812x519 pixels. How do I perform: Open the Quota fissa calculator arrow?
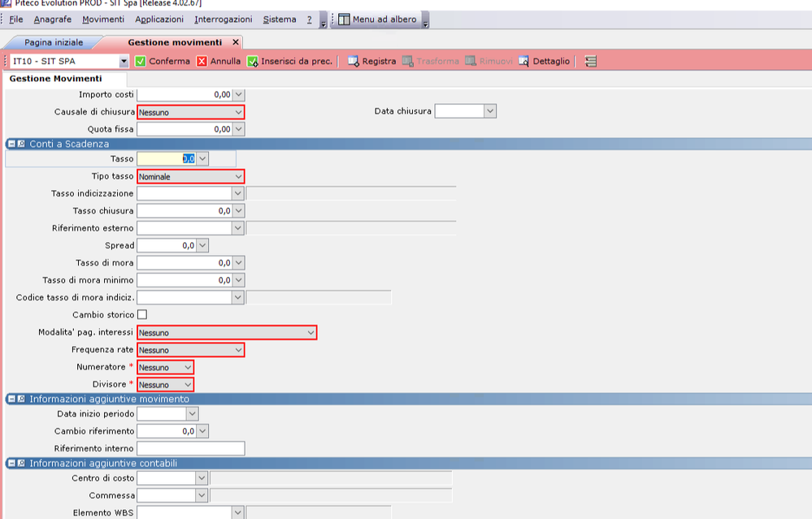point(238,129)
